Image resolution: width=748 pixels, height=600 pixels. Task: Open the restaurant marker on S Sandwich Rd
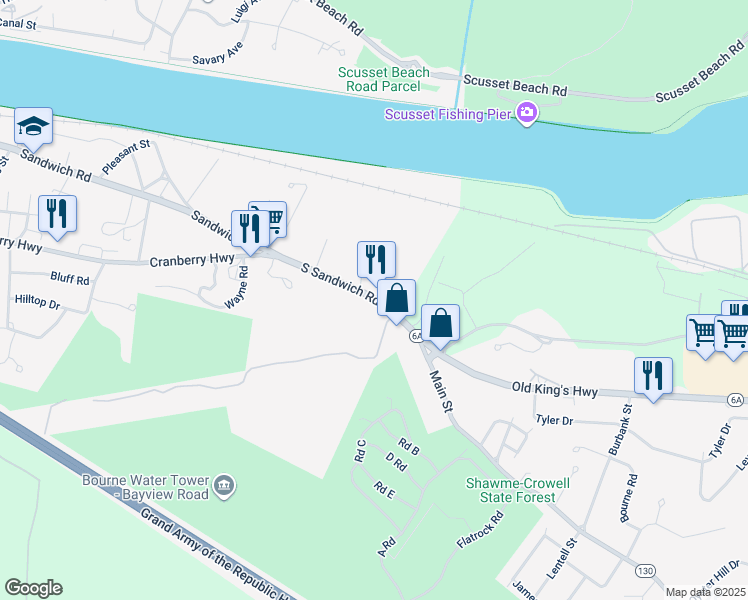[376, 260]
